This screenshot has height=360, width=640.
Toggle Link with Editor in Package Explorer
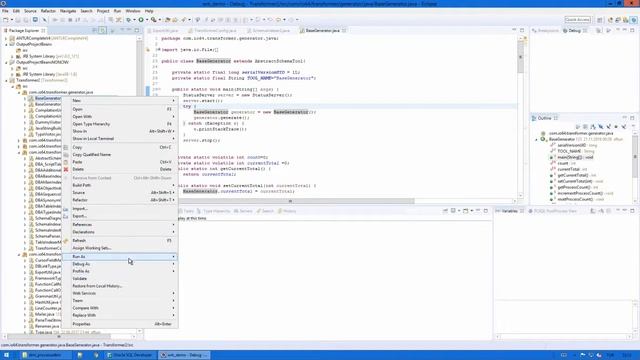point(102,31)
